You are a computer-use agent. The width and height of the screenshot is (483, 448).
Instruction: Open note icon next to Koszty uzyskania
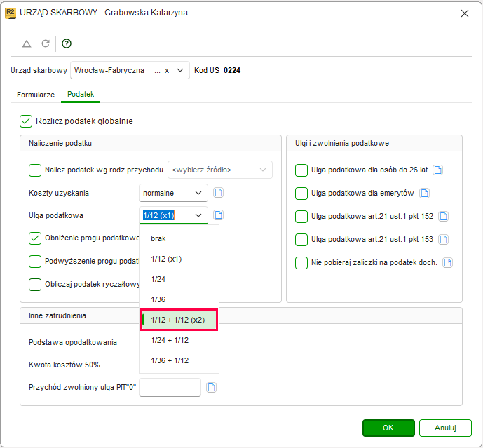(219, 193)
